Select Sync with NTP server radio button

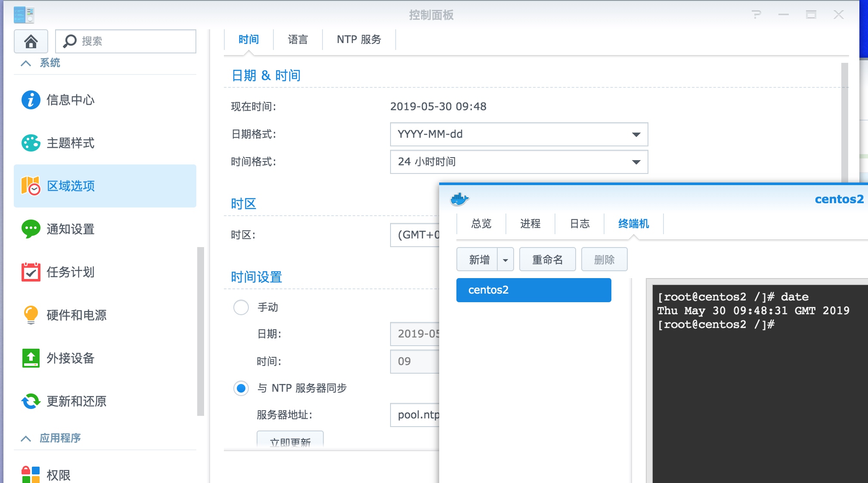pyautogui.click(x=241, y=388)
